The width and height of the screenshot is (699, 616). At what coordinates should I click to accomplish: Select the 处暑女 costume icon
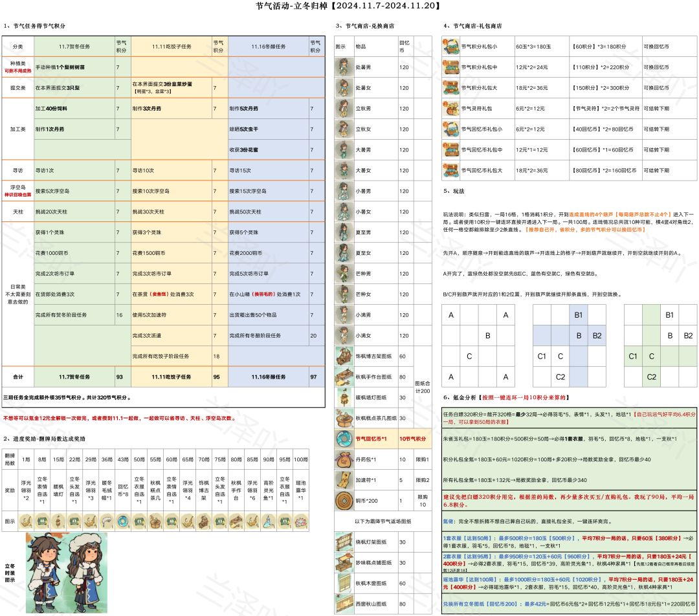point(344,88)
